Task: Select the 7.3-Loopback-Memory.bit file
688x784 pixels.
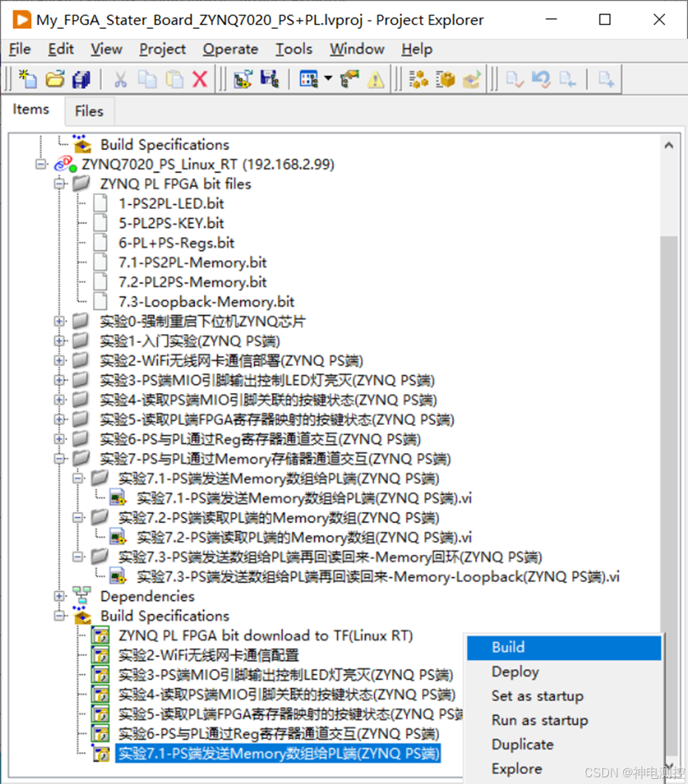Action: 206,301
